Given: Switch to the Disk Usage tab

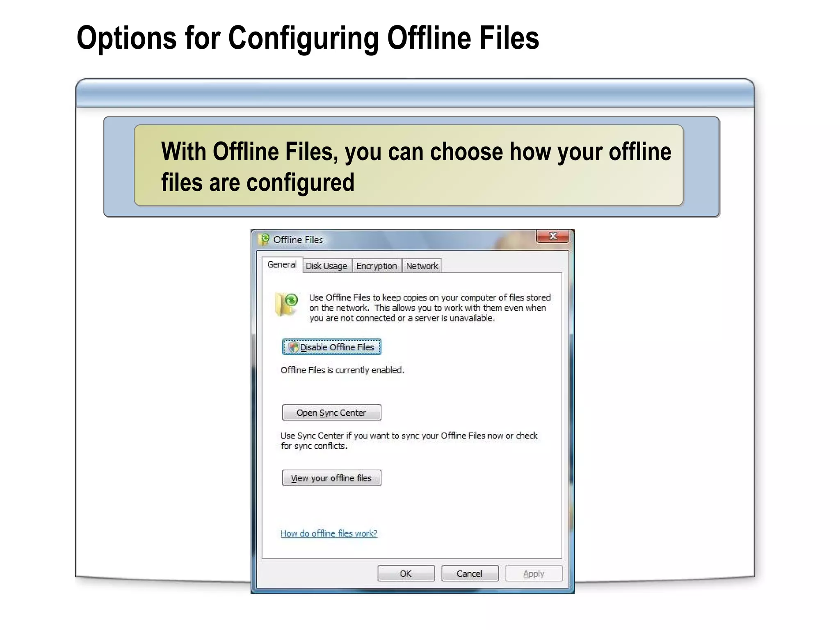Looking at the screenshot, I should (326, 266).
